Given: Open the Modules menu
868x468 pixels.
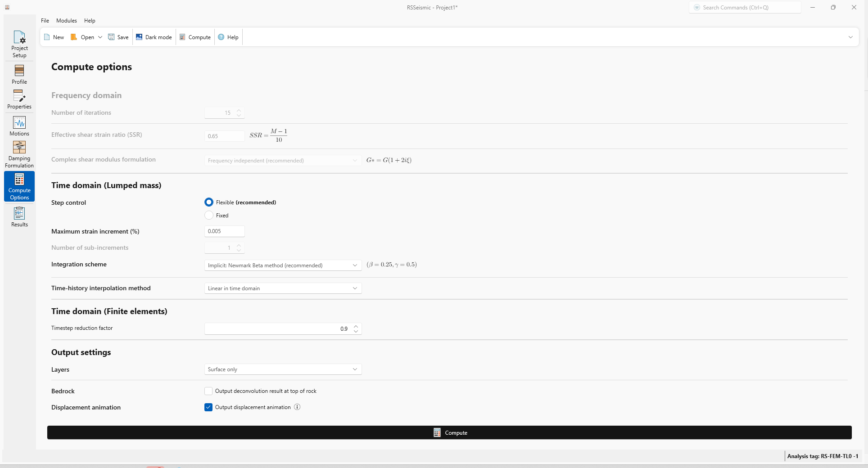Looking at the screenshot, I should coord(67,21).
